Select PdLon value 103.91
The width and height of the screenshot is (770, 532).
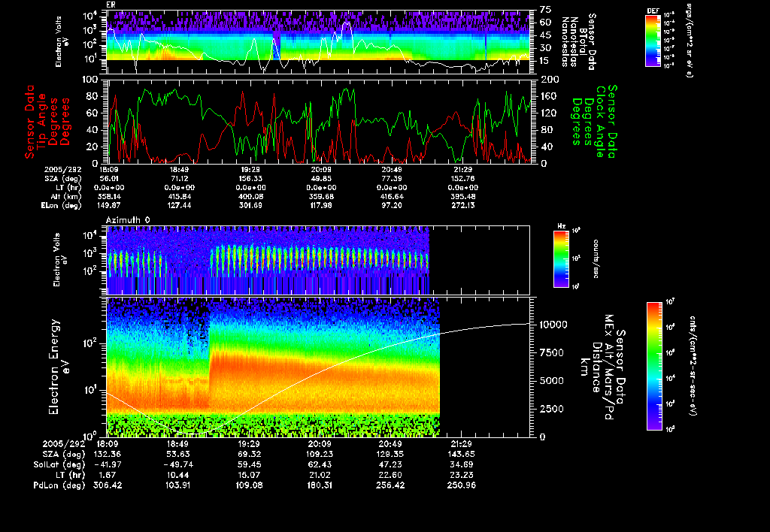[178, 485]
